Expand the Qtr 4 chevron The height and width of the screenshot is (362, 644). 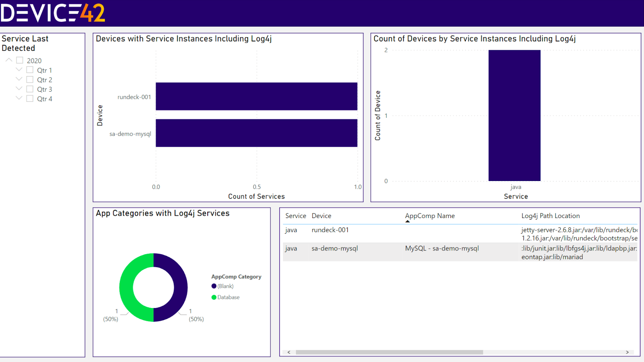19,98
